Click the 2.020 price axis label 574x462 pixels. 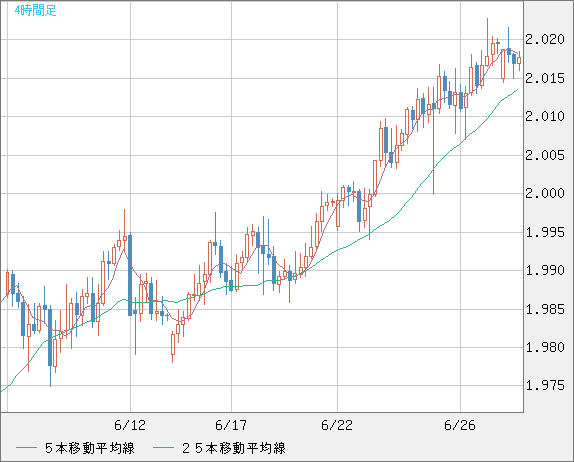coord(545,39)
